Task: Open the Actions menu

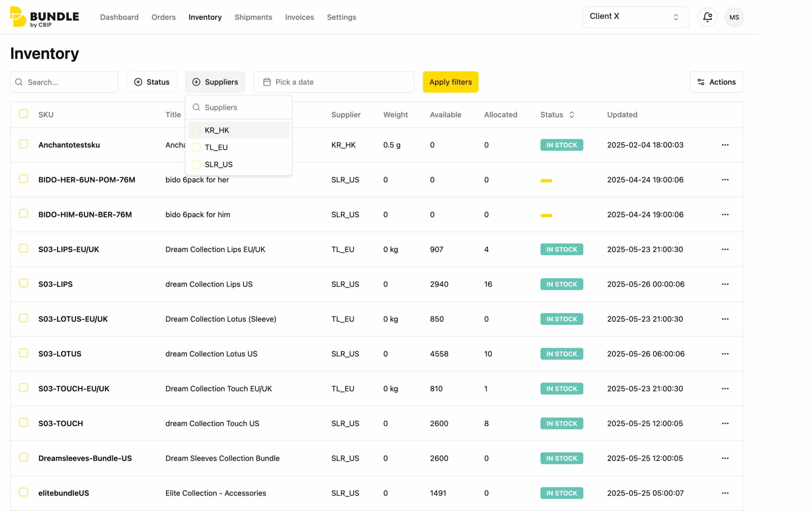Action: coord(716,82)
